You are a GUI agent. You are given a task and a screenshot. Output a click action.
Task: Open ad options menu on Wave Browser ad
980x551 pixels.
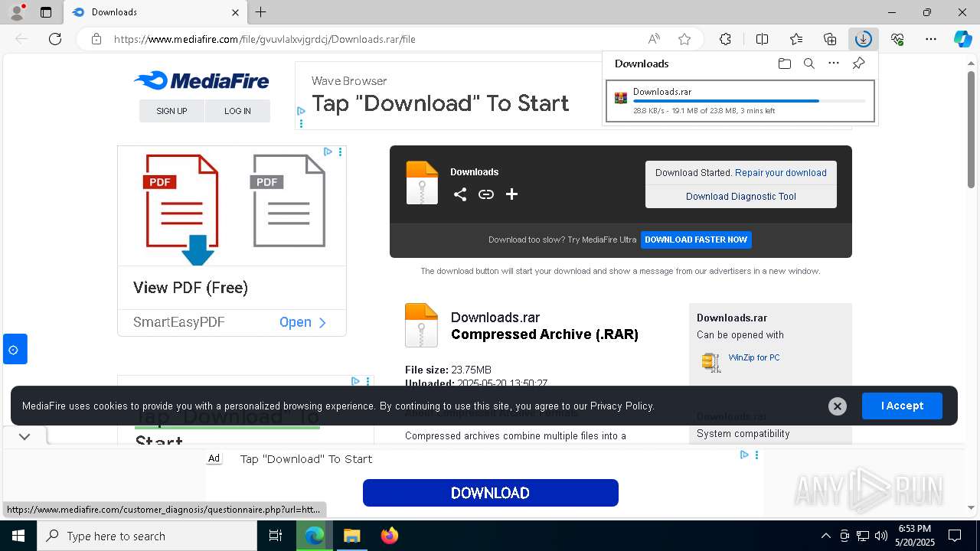[302, 123]
